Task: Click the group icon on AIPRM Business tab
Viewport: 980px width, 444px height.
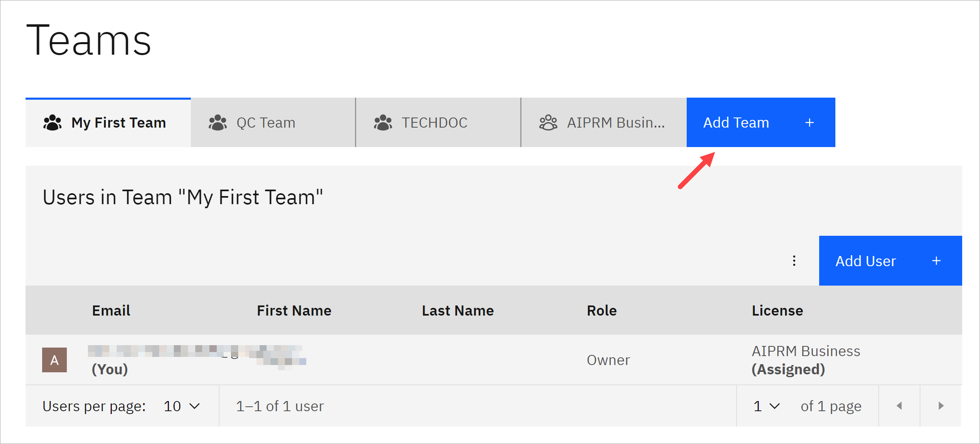Action: point(548,122)
